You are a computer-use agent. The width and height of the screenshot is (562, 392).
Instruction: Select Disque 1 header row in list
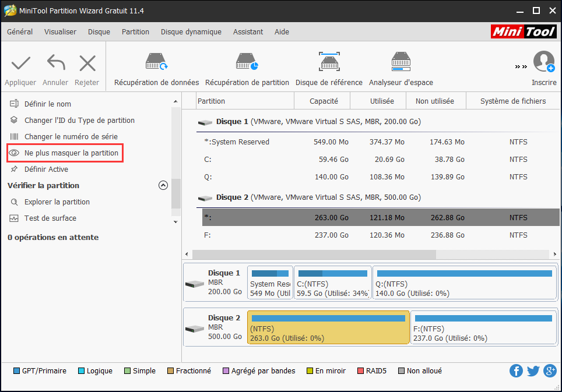click(378, 122)
